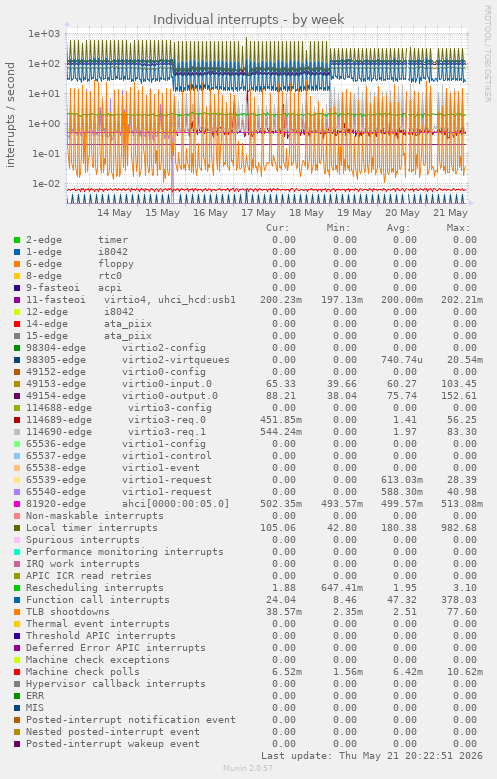Click the red swatch for Machine check polls

tap(17, 672)
